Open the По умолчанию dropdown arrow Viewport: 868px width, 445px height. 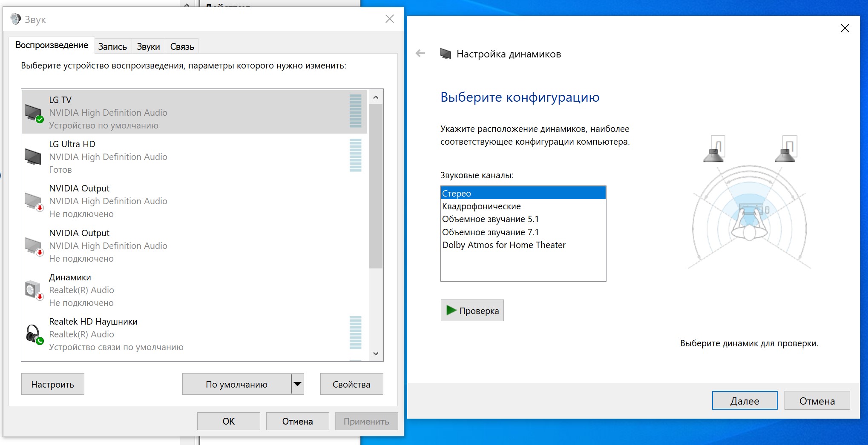pos(298,384)
